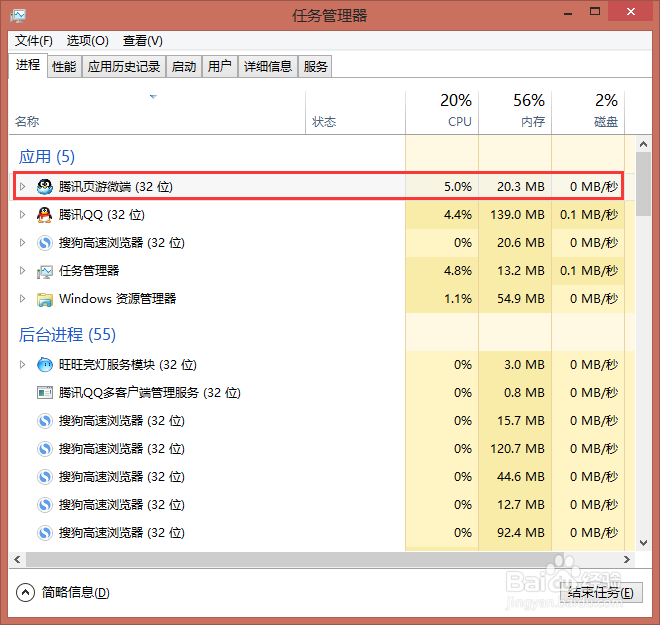Select the 腾讯QQ多客户端管理服务 row text

pyautogui.click(x=149, y=393)
